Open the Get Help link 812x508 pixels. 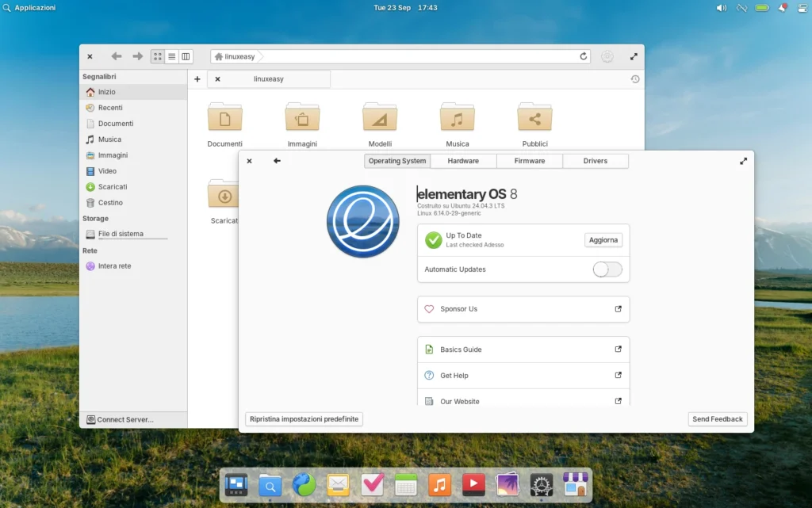523,375
